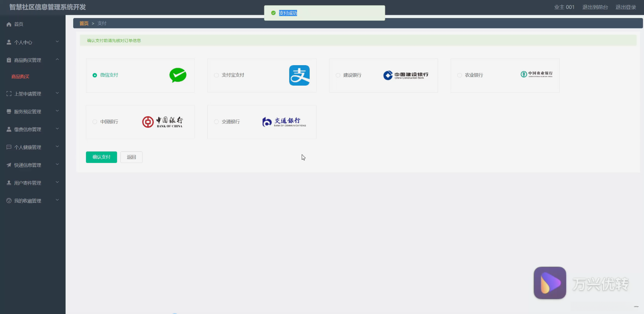Collapse the 商品购买管理 menu chevron
The image size is (644, 314).
coord(57,60)
